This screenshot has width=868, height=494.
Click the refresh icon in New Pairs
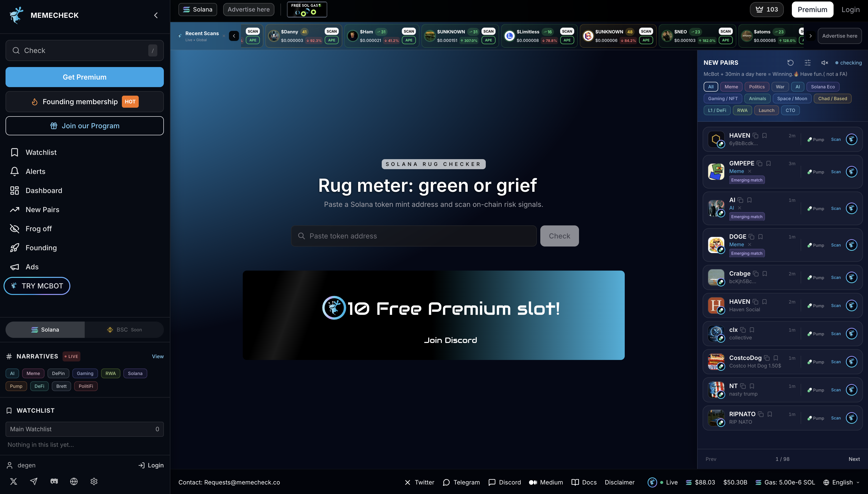coord(790,63)
